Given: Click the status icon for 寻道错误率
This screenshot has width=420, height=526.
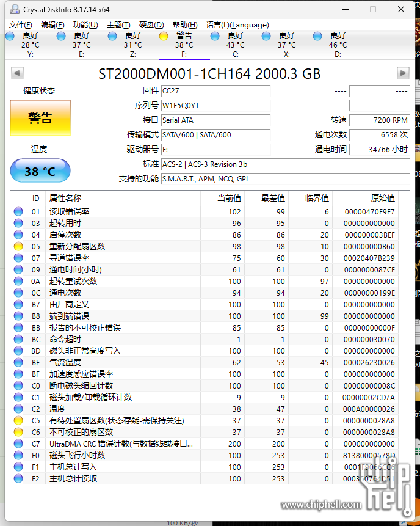Looking at the screenshot, I should [18, 258].
